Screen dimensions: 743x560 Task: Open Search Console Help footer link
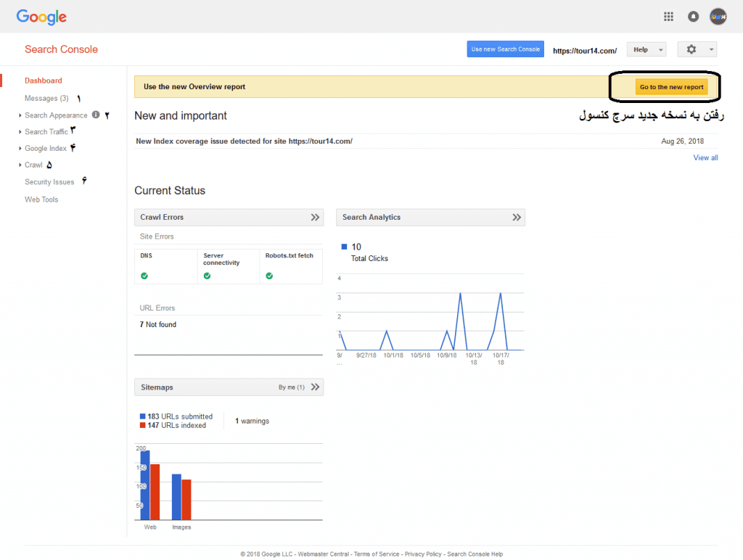[x=475, y=554]
